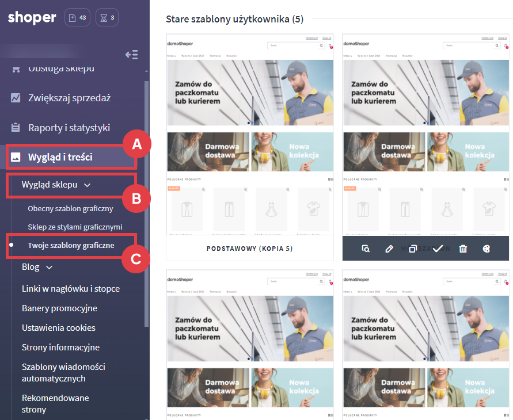Go to Linki w nagłówku i stopce

pos(71,289)
